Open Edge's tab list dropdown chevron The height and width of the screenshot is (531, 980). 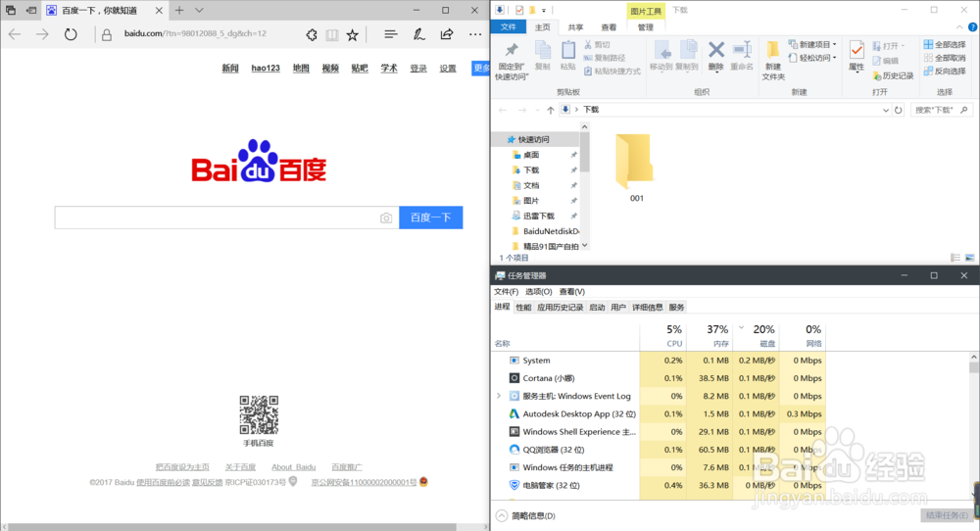tap(199, 10)
